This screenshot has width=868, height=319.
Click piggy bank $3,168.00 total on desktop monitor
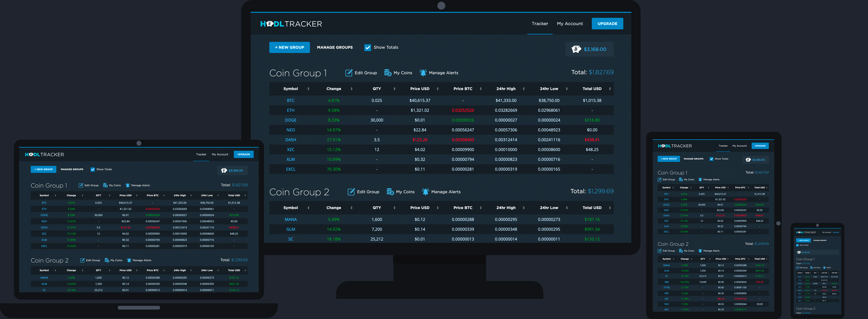pos(589,49)
